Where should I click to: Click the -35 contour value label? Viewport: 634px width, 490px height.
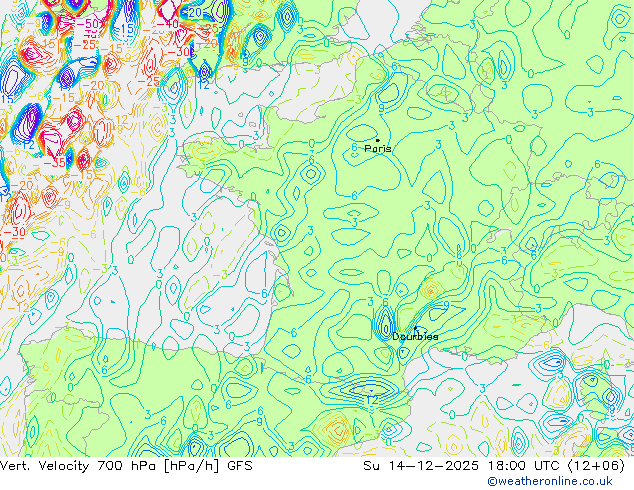click(x=55, y=163)
